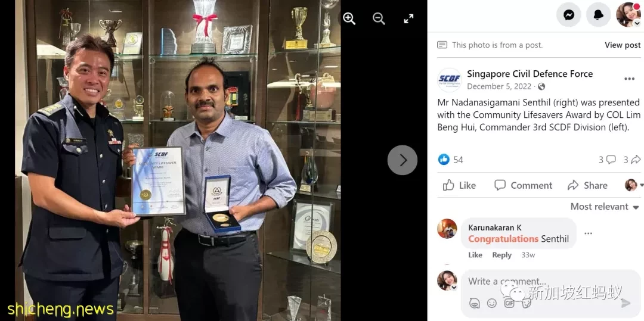Change who you comment as dropdown
Screen dimensions: 644x321
pyautogui.click(x=633, y=185)
